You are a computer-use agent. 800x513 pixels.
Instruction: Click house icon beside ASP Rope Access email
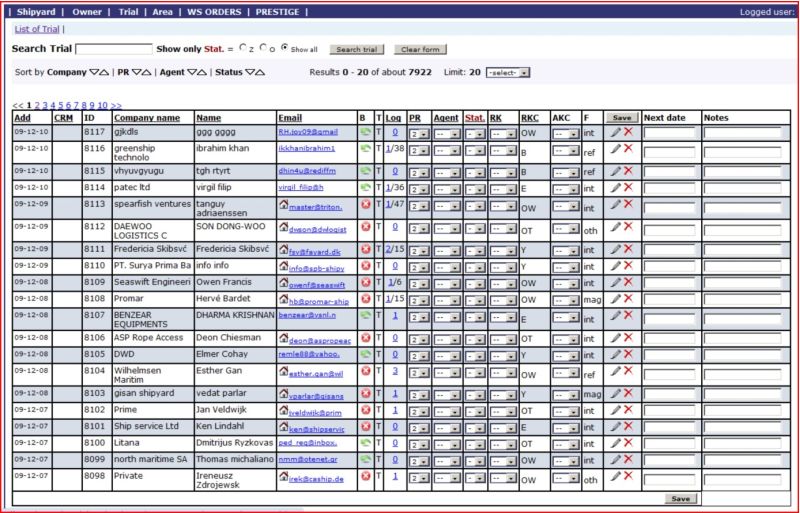point(284,337)
